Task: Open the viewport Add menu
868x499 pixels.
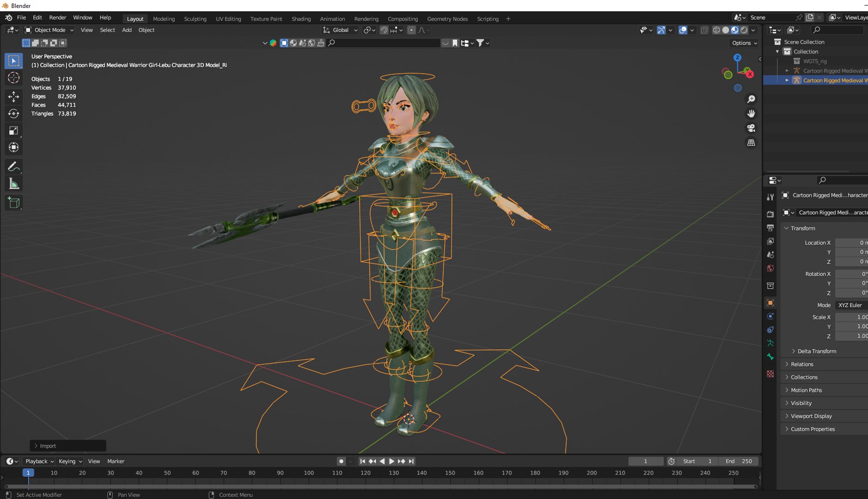Action: [x=127, y=30]
